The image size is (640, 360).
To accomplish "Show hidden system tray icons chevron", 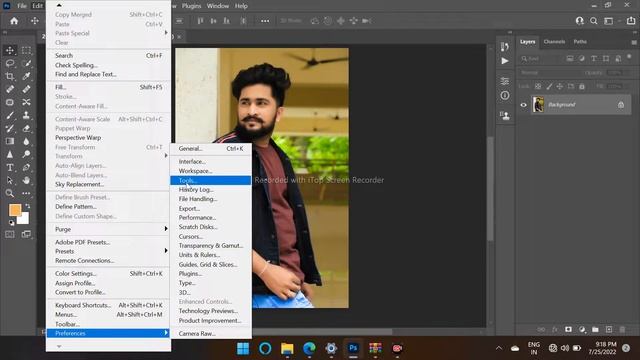I will (x=499, y=348).
